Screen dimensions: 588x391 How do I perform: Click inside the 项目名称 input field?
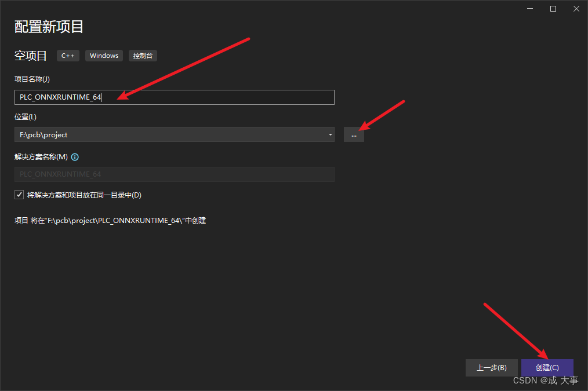pyautogui.click(x=174, y=97)
